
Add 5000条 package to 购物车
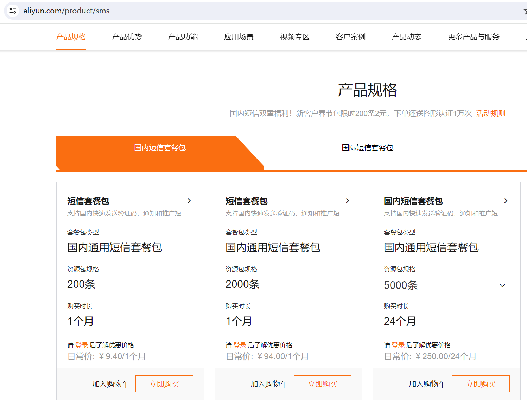click(x=427, y=384)
